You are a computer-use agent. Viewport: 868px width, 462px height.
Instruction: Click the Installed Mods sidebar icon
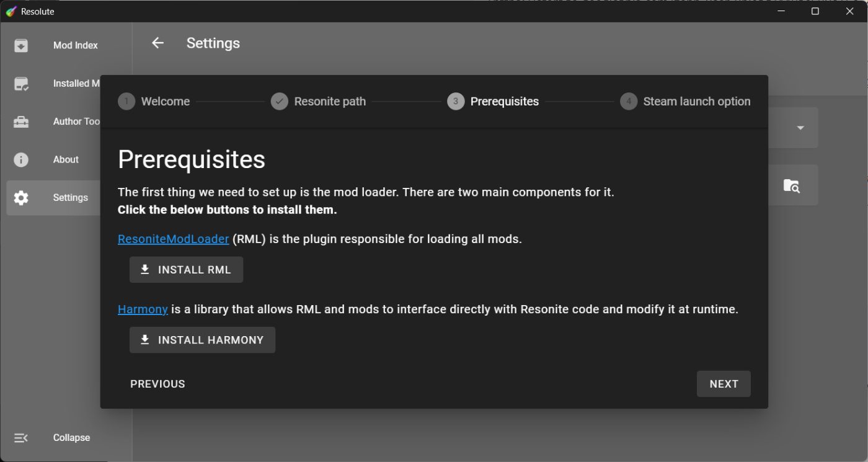21,84
